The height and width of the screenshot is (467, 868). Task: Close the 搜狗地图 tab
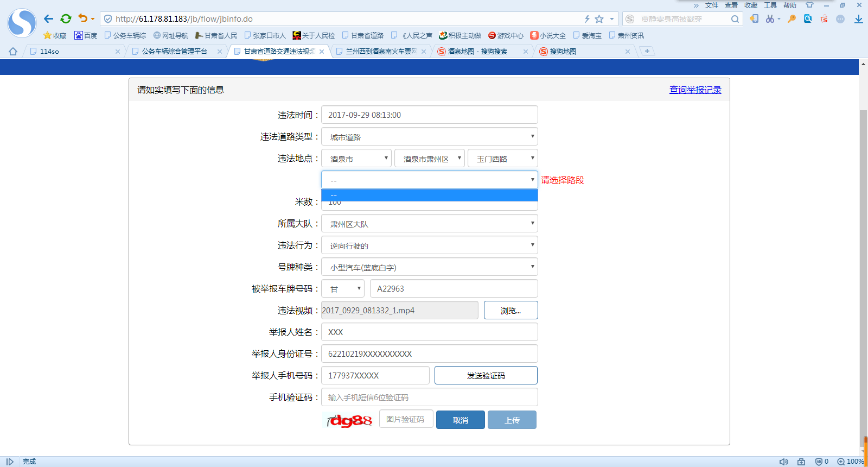[x=628, y=52]
